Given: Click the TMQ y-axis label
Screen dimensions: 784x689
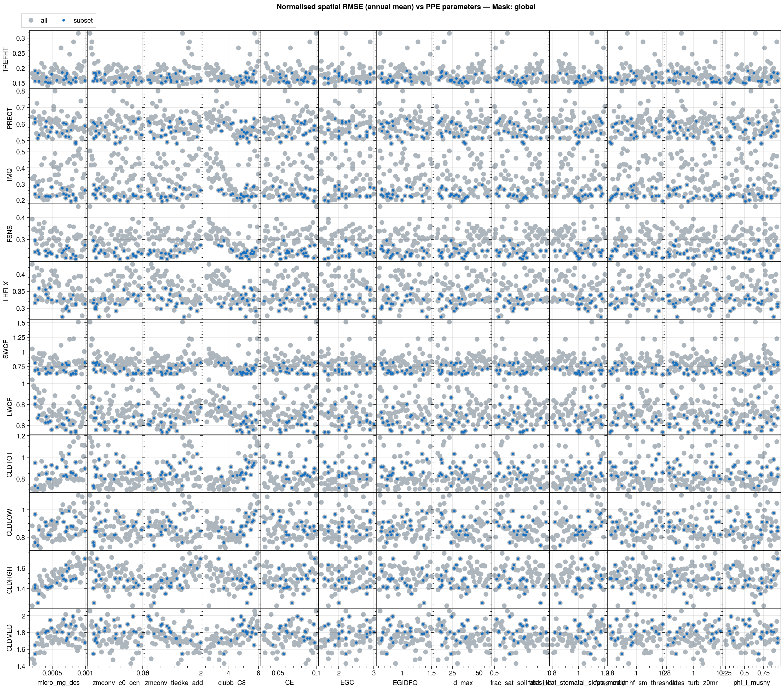Looking at the screenshot, I should pyautogui.click(x=10, y=175).
